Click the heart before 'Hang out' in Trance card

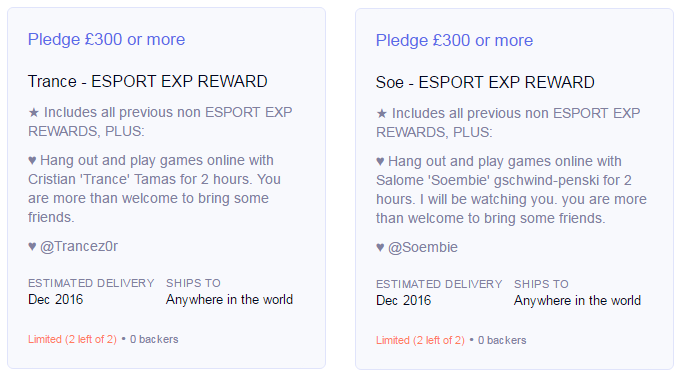[x=32, y=160]
